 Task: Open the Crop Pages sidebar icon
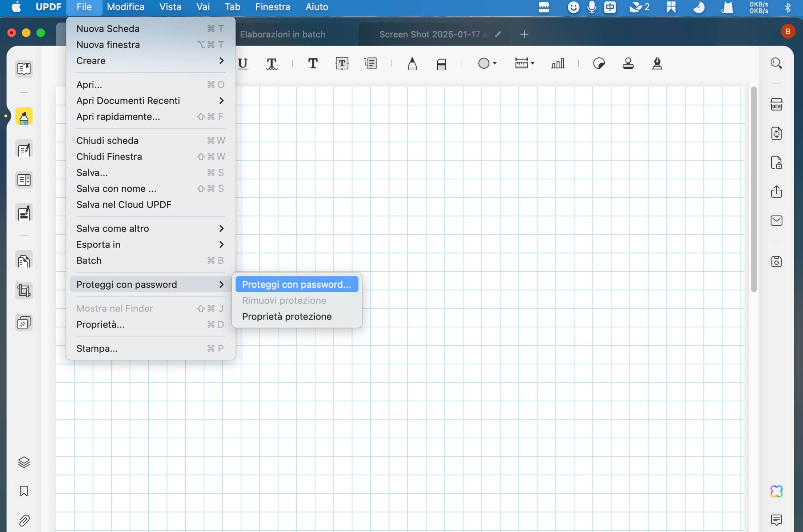coord(24,291)
